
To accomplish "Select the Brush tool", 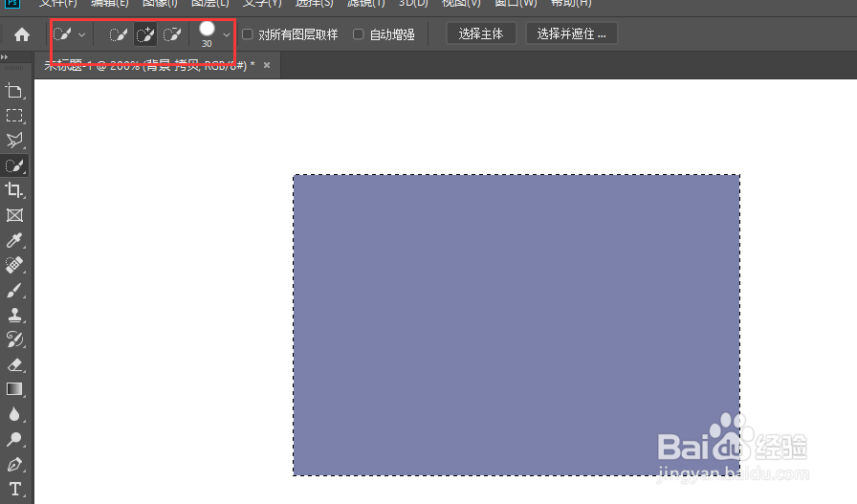I will tap(14, 291).
